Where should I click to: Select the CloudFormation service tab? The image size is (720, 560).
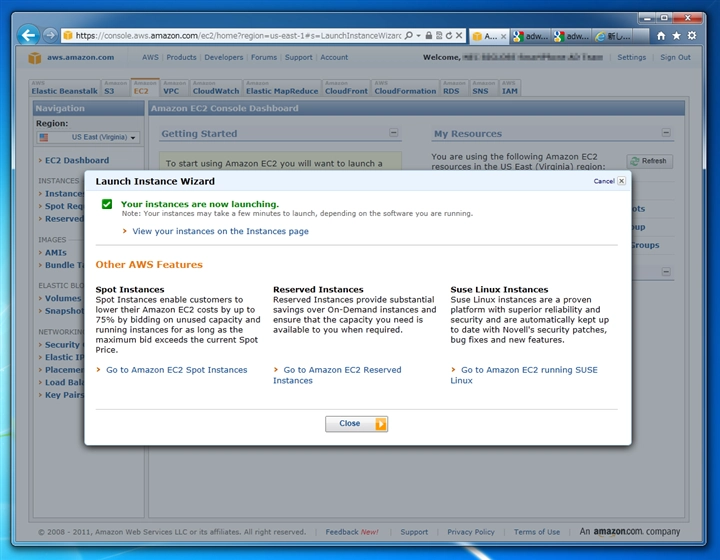[405, 87]
